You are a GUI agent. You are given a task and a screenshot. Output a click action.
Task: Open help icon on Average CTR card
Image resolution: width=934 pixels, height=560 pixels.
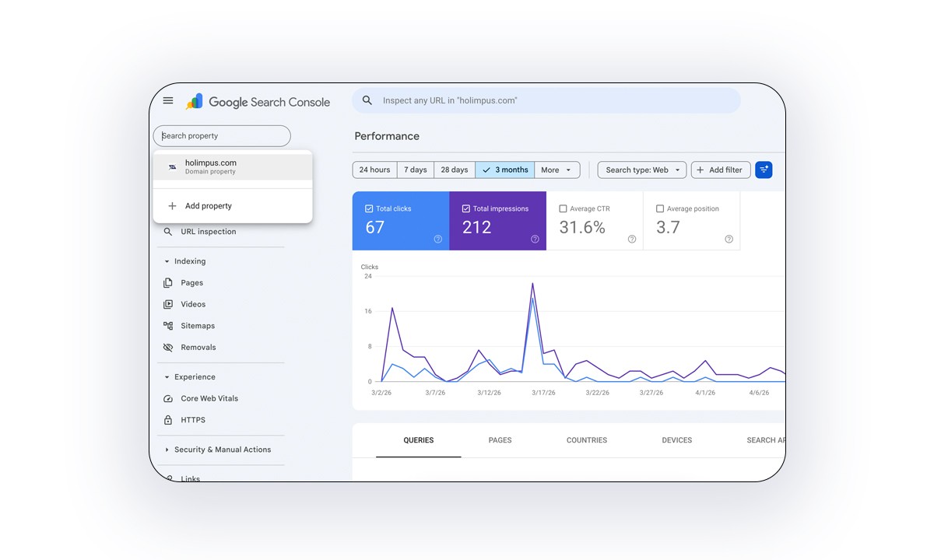point(632,239)
